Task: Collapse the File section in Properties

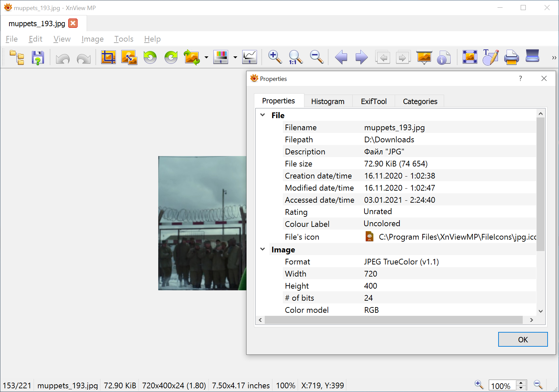Action: coord(263,115)
